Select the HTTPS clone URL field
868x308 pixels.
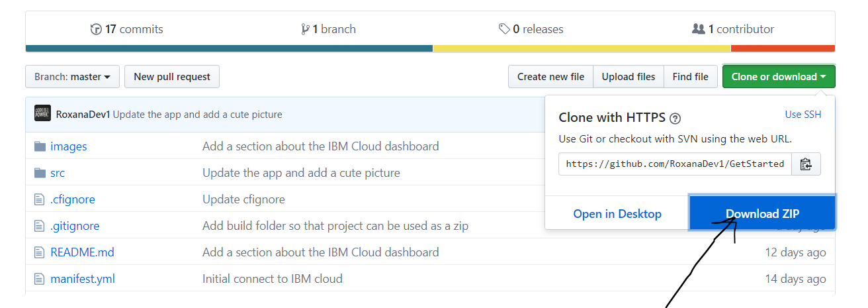pyautogui.click(x=675, y=164)
